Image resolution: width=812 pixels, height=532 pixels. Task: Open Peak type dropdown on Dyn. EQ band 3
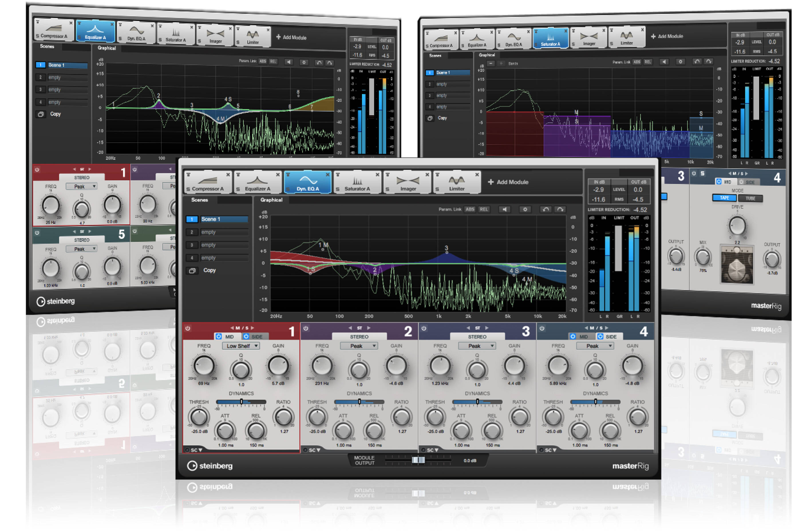coord(477,346)
